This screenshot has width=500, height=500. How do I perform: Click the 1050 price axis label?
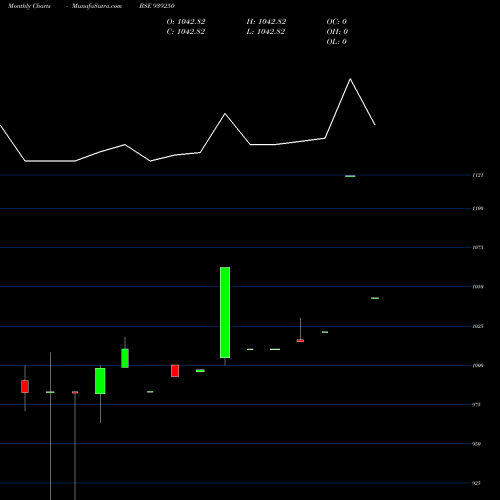coord(478,287)
